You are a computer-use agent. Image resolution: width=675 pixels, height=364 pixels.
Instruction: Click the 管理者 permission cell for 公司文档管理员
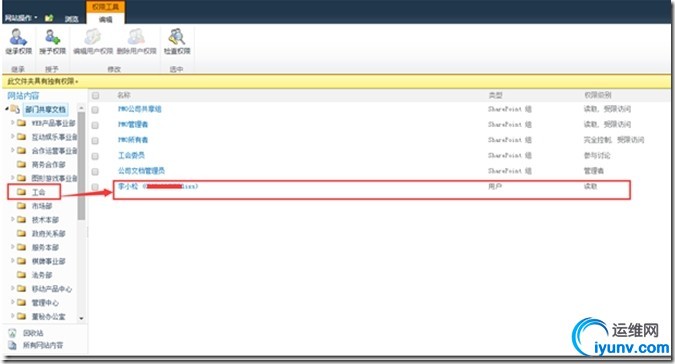tap(594, 171)
